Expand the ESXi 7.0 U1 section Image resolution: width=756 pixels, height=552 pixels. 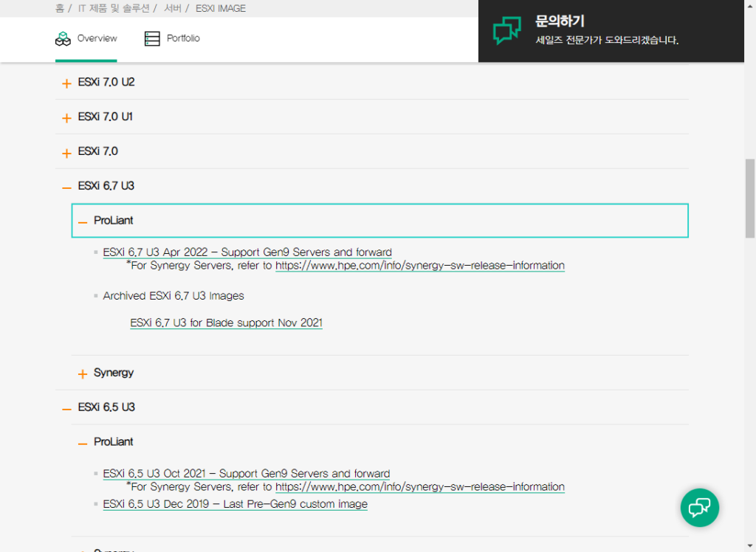click(x=372, y=117)
